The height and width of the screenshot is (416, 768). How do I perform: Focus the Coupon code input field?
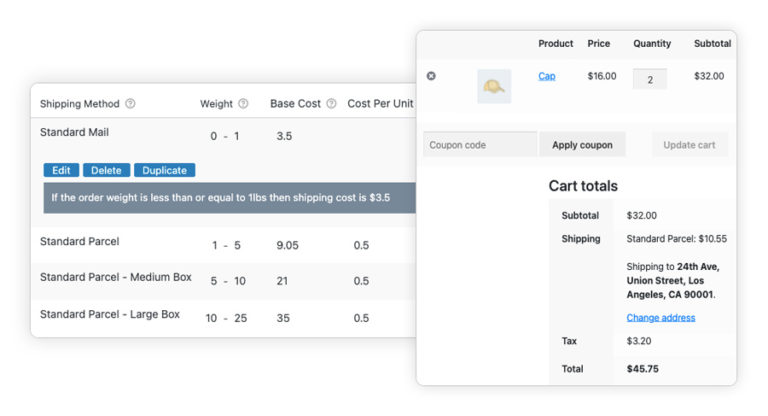point(480,145)
